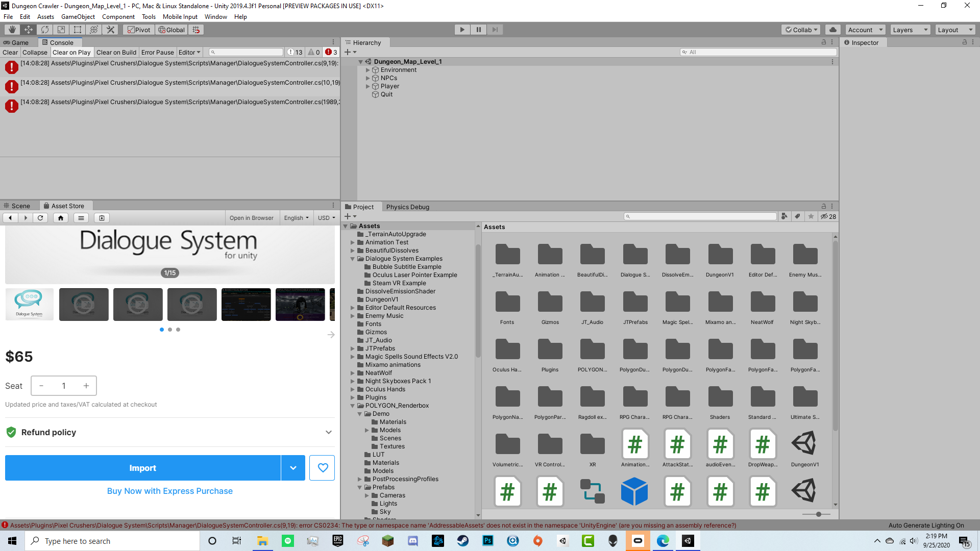Increase seat quantity with plus
The image size is (980, 551).
pos(86,386)
